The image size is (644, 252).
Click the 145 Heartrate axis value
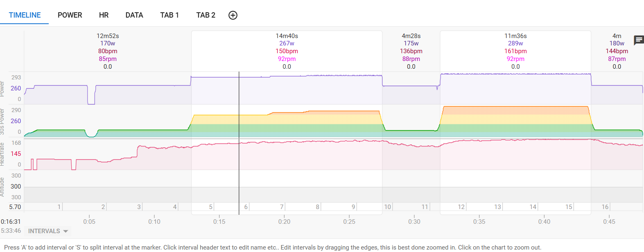[x=16, y=154]
